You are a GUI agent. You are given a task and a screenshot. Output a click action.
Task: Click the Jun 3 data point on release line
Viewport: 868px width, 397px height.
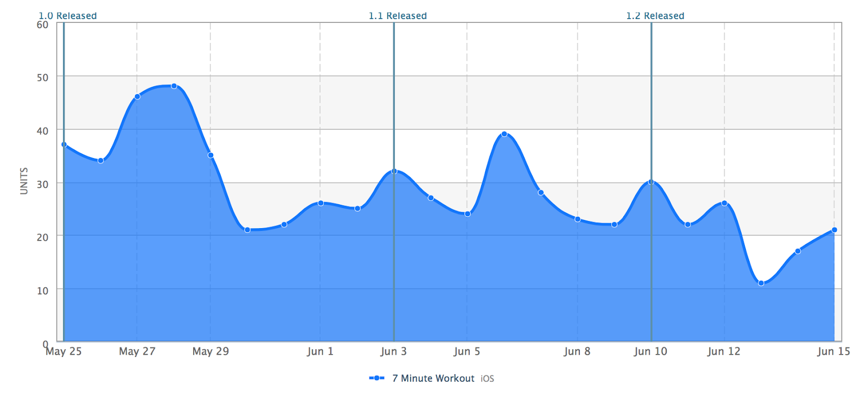point(394,171)
